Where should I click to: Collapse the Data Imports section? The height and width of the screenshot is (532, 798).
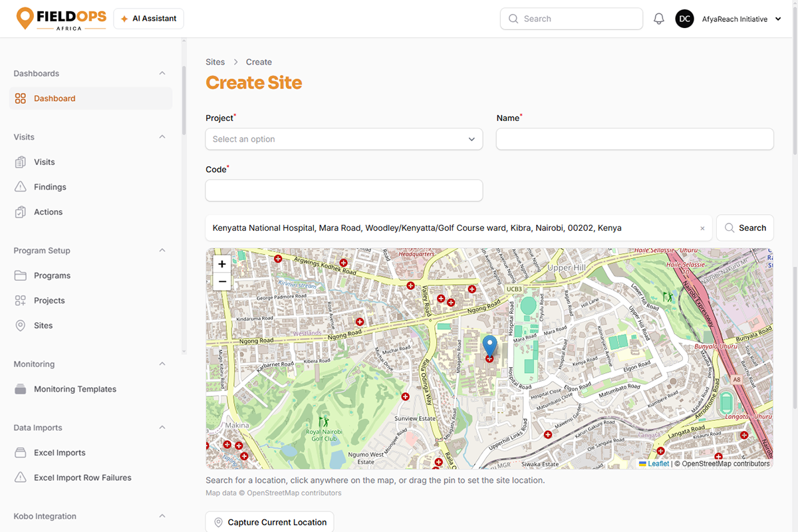(162, 428)
